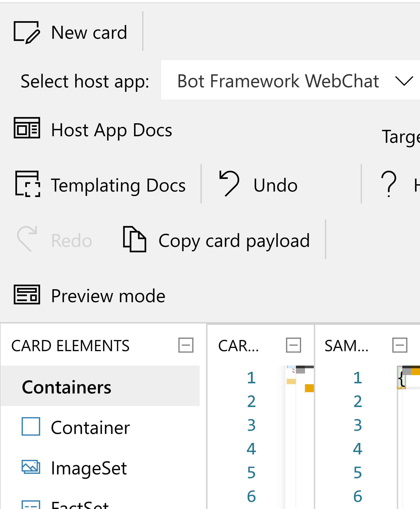420x509 pixels.
Task: Toggle the Preview mode icon
Action: [27, 294]
